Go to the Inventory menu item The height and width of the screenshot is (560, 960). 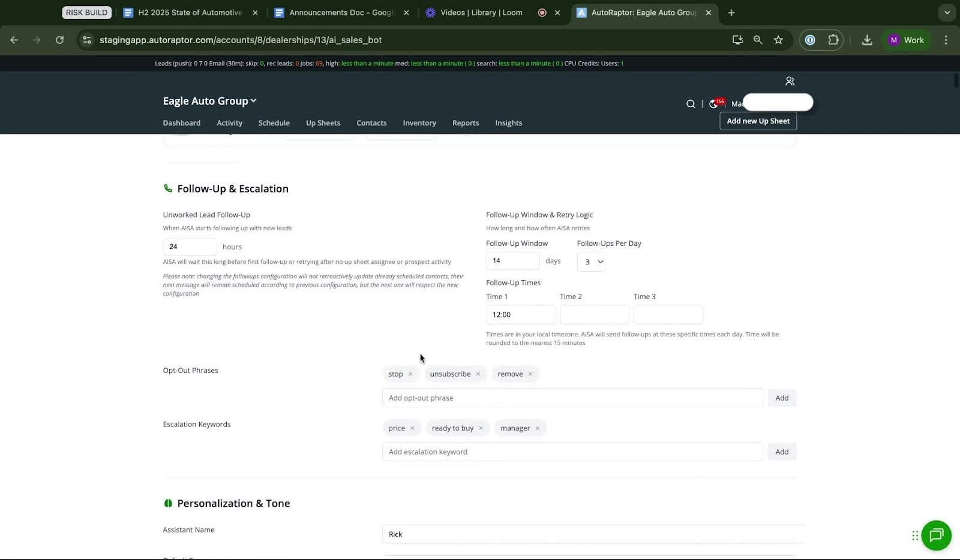pyautogui.click(x=419, y=123)
